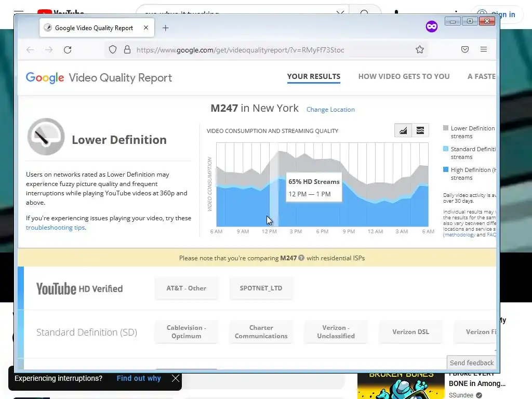Go back using the browser back arrow
532x399 pixels.
coord(30,50)
